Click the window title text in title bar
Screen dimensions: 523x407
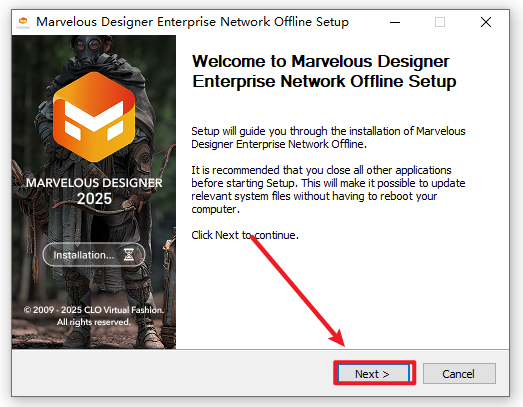(x=192, y=22)
